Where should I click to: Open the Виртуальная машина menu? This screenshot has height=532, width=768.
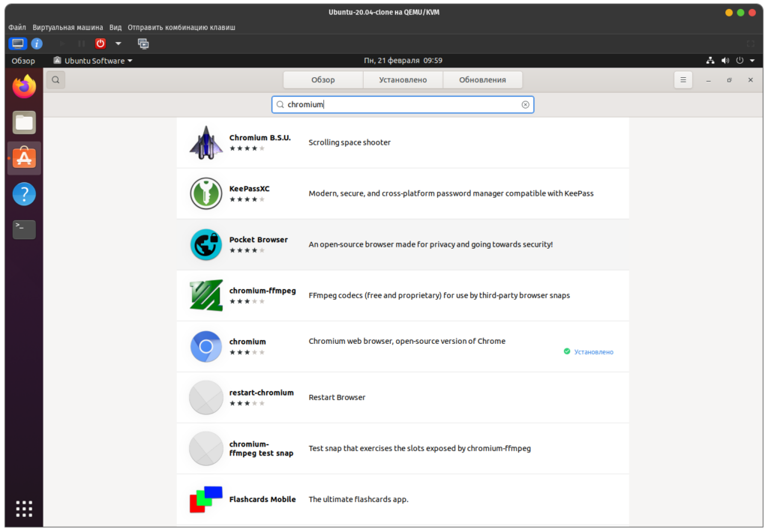[x=67, y=27]
